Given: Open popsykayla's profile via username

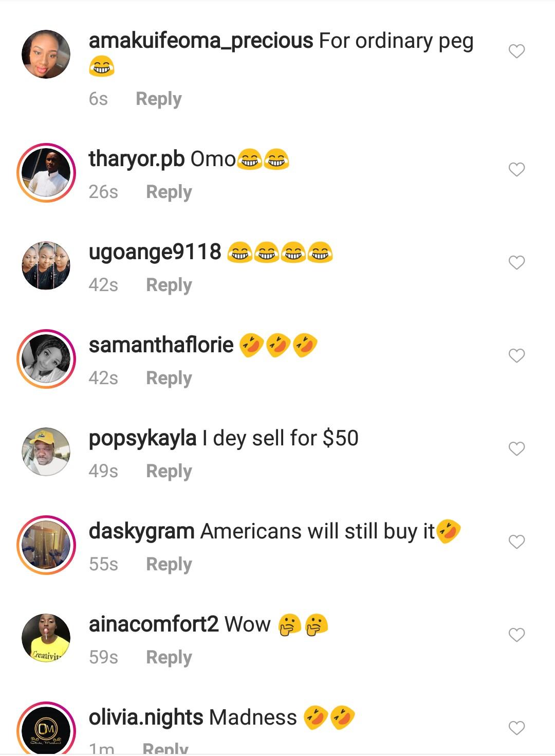Looking at the screenshot, I should click(x=142, y=439).
